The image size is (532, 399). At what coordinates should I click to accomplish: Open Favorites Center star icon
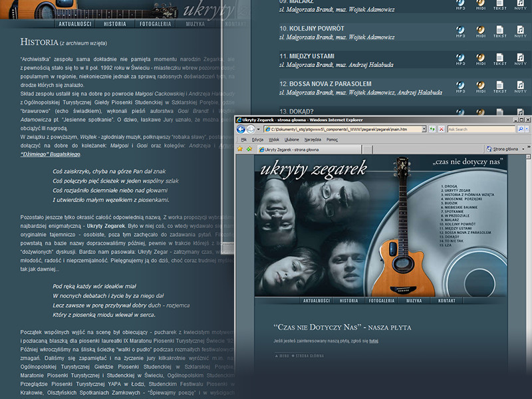coord(240,149)
